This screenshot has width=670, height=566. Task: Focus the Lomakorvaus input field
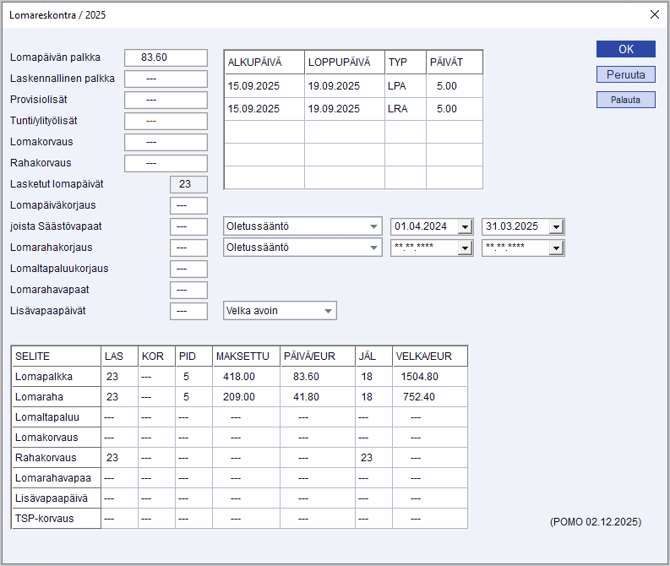tap(165, 142)
